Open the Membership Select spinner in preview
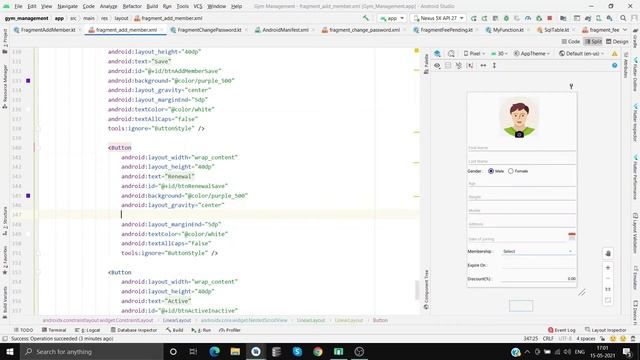640x360 pixels. (538, 251)
